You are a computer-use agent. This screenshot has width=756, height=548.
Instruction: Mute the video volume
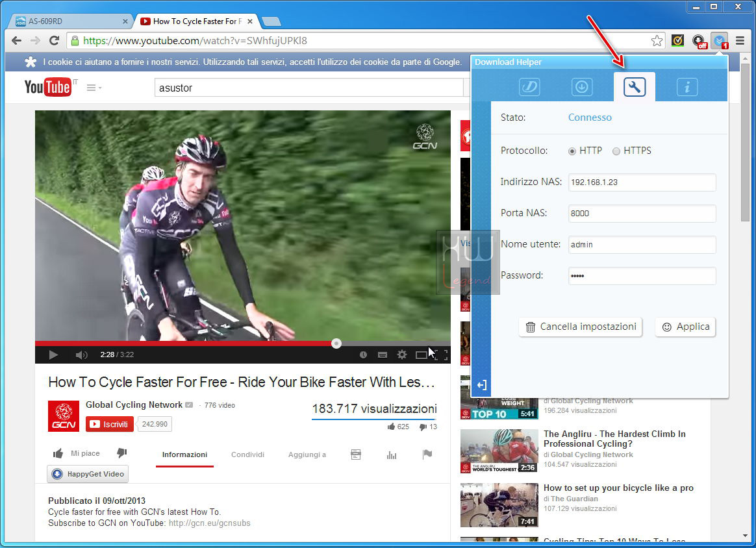(81, 355)
